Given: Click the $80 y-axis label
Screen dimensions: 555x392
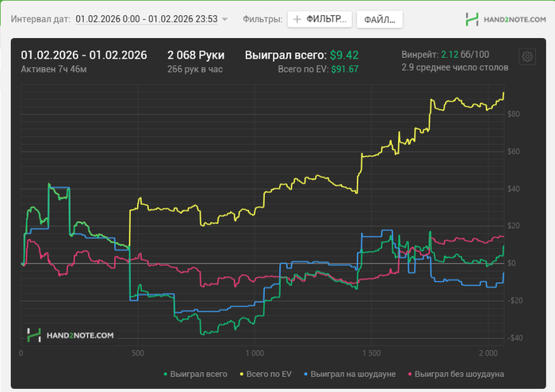Looking at the screenshot, I should tap(514, 114).
